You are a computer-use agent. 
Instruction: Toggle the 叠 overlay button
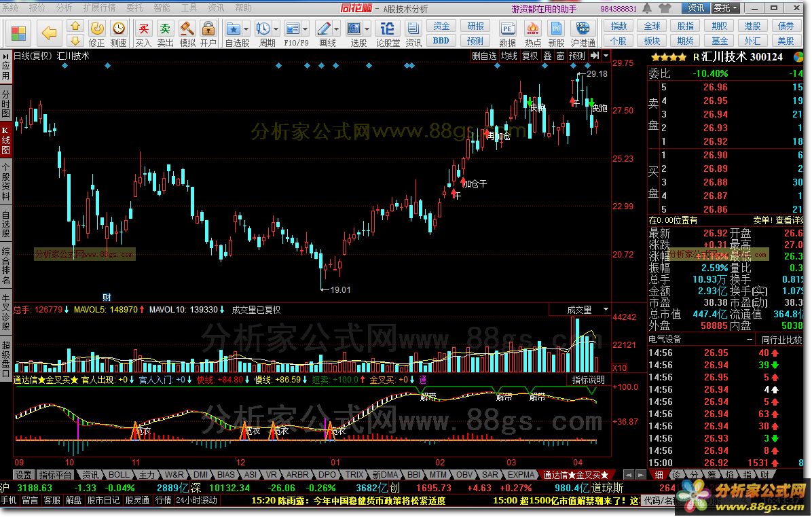coord(547,56)
